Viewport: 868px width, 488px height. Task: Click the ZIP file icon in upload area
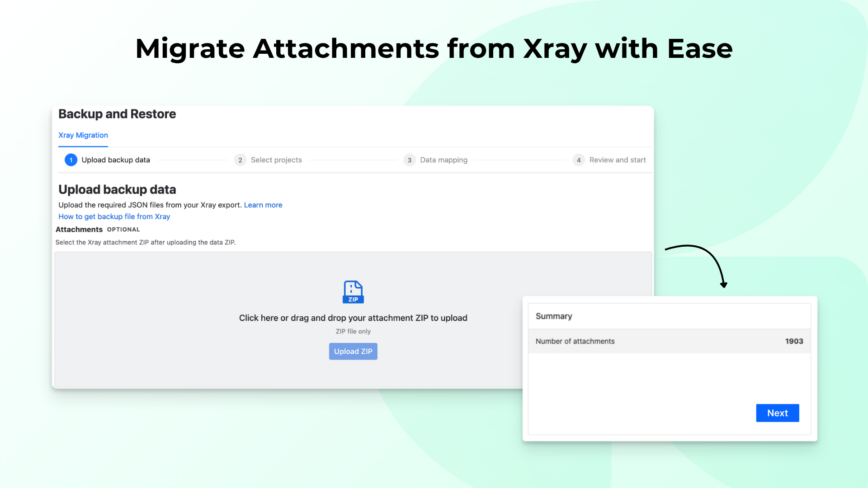coord(353,292)
